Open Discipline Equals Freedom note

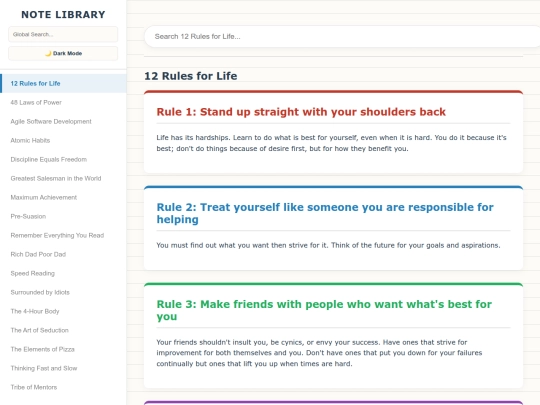coord(63,159)
